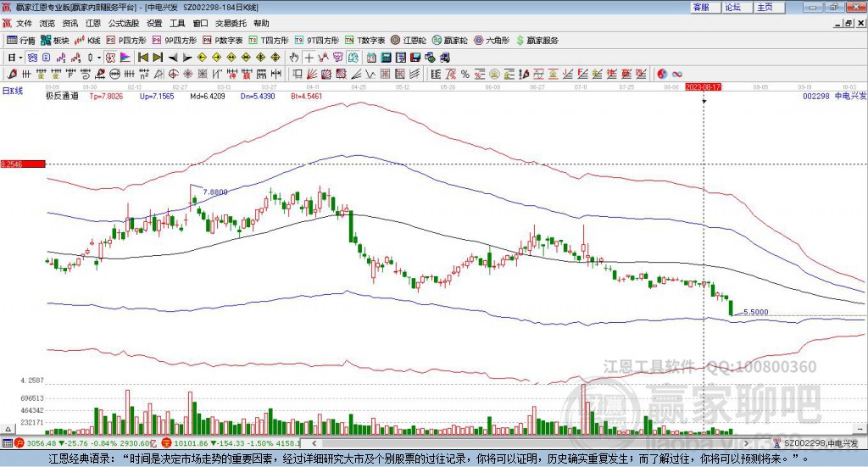Open the calculator icon

[x=387, y=58]
